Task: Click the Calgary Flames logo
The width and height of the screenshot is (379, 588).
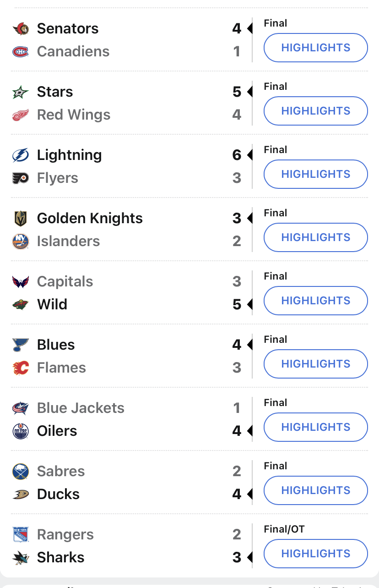Action: pos(21,368)
